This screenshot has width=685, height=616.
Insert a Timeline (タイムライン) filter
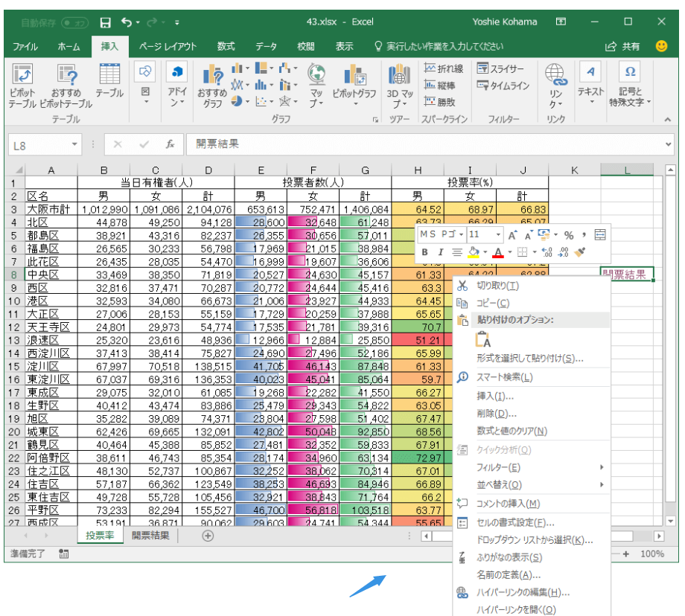503,86
